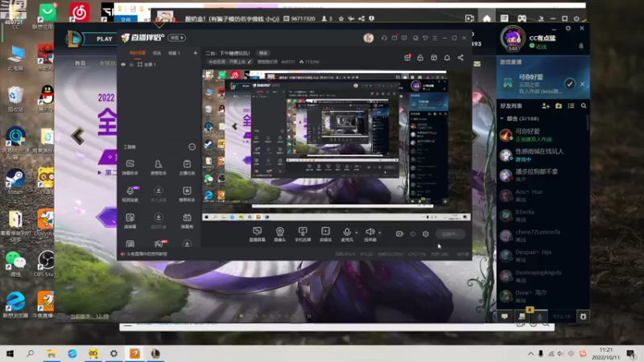This screenshot has width=644, height=362.
Task: Open 首页 tab in League client
Action: pyautogui.click(x=80, y=64)
